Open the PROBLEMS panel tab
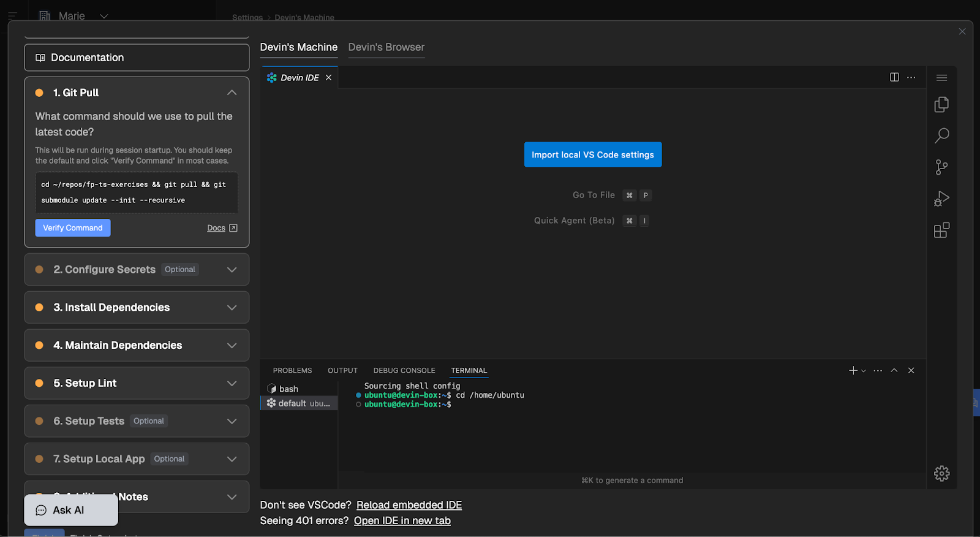980x537 pixels. point(292,370)
